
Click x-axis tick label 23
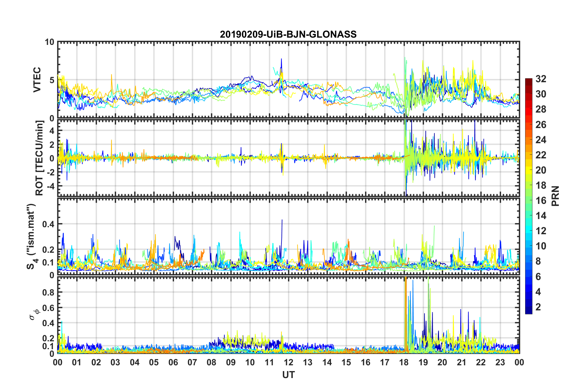[500, 362]
